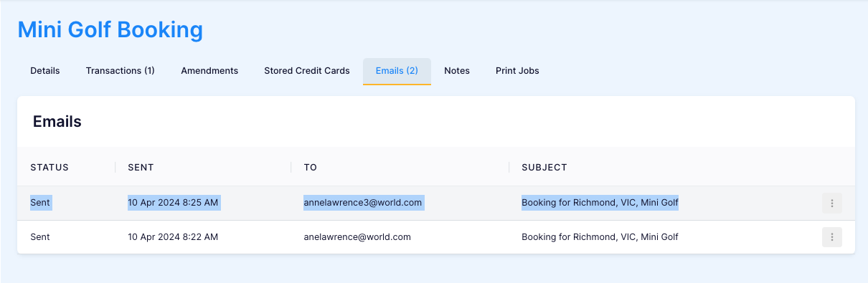Sort emails by the STATUS column header
868x283 pixels.
[x=49, y=168]
